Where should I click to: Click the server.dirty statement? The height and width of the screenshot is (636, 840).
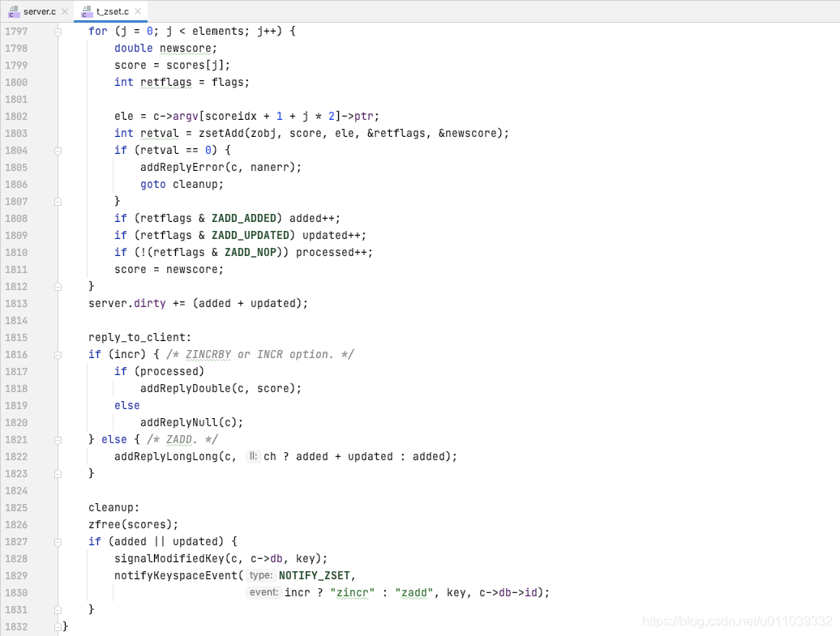[198, 304]
